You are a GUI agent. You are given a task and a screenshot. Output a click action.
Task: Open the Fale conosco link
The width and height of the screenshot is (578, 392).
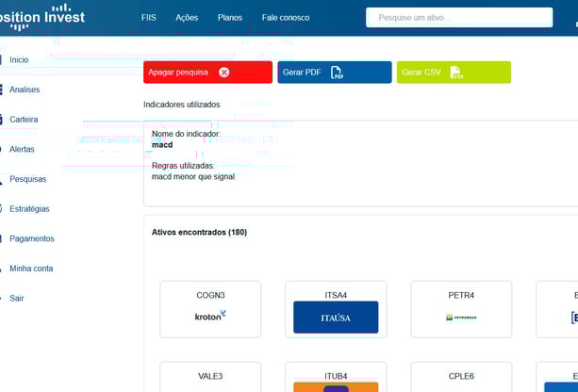coord(286,18)
